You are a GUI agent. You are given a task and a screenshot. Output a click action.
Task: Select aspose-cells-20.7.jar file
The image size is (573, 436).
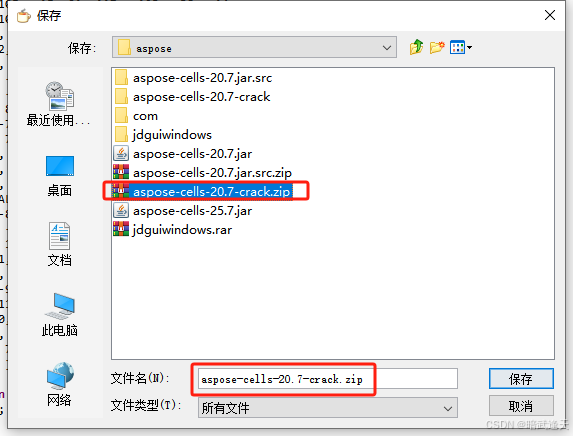tap(183, 154)
